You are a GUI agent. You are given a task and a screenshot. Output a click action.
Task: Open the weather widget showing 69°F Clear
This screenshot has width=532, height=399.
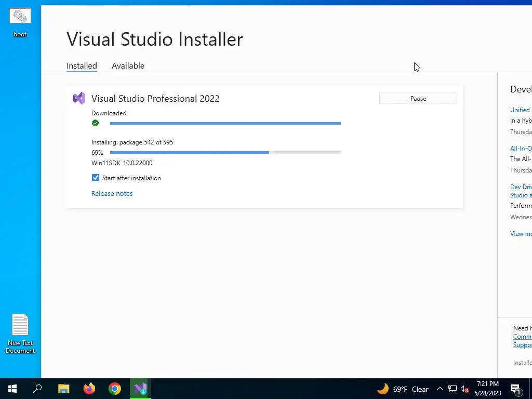403,389
